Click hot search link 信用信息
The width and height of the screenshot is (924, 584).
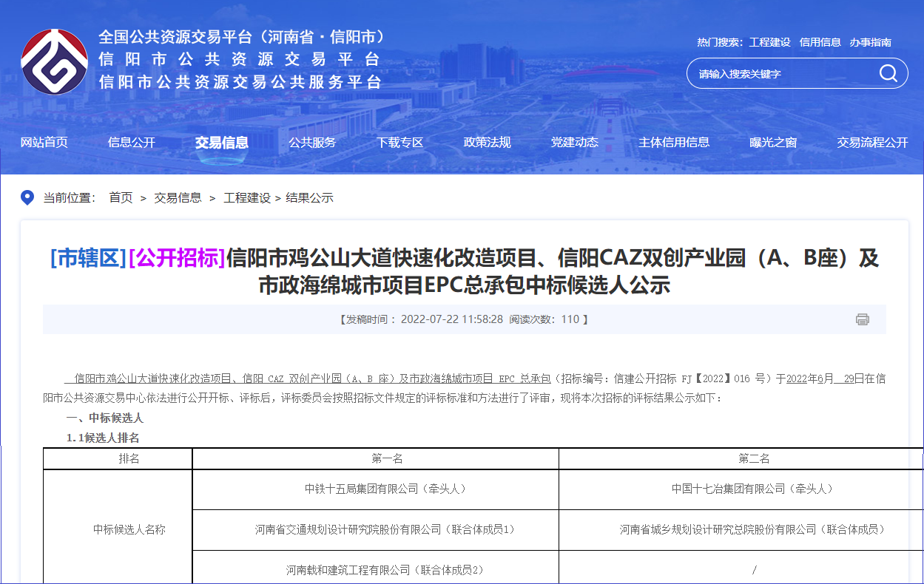click(820, 42)
